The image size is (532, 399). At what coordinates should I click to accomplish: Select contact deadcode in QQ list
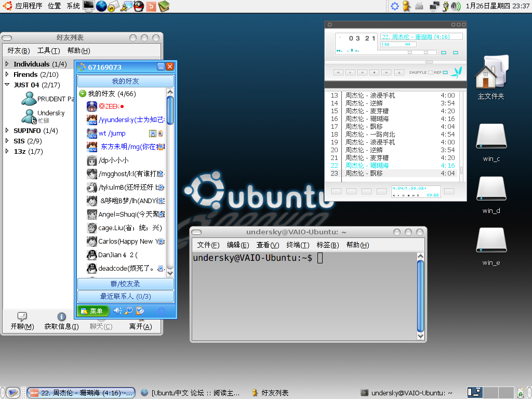tap(126, 269)
